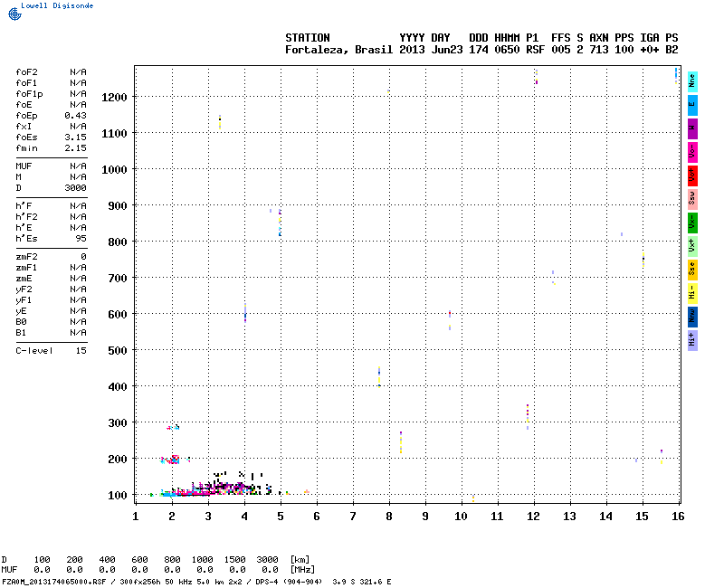Click the C-level value 15
Screen dimensions: 724x588
(81, 351)
